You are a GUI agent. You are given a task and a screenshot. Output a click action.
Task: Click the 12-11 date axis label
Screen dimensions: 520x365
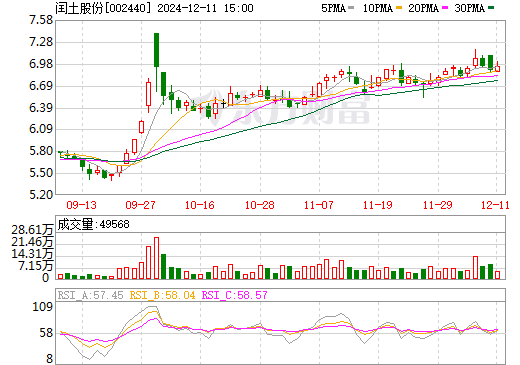[x=495, y=205]
